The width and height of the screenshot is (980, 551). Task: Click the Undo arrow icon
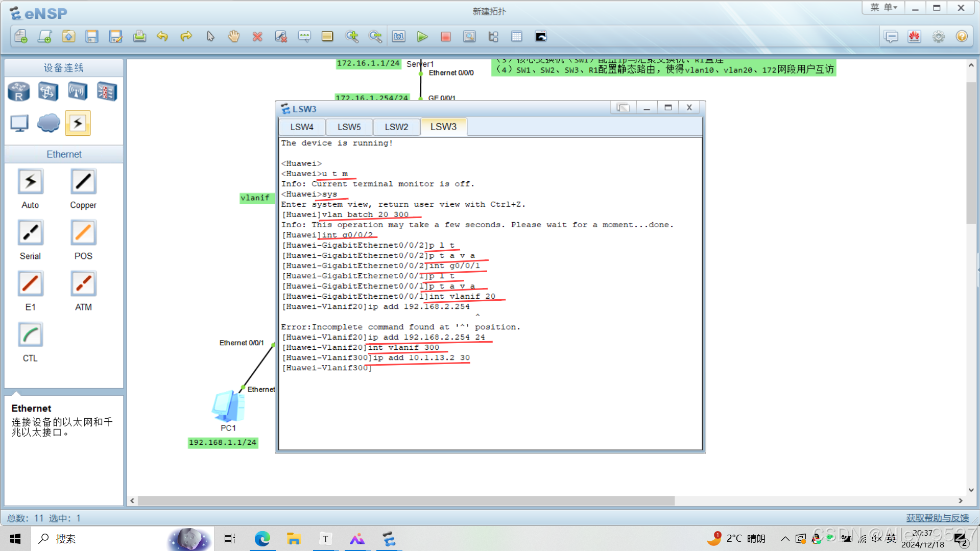[x=162, y=36]
